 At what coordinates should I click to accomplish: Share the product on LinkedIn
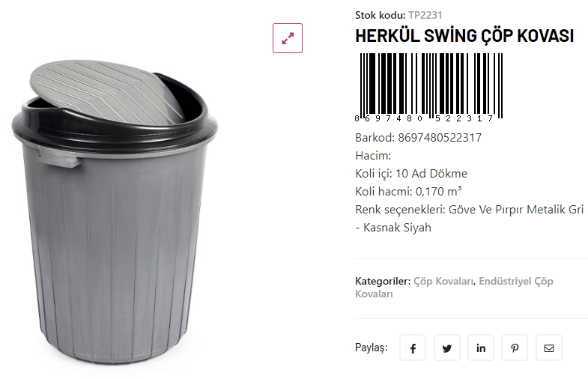(481, 348)
